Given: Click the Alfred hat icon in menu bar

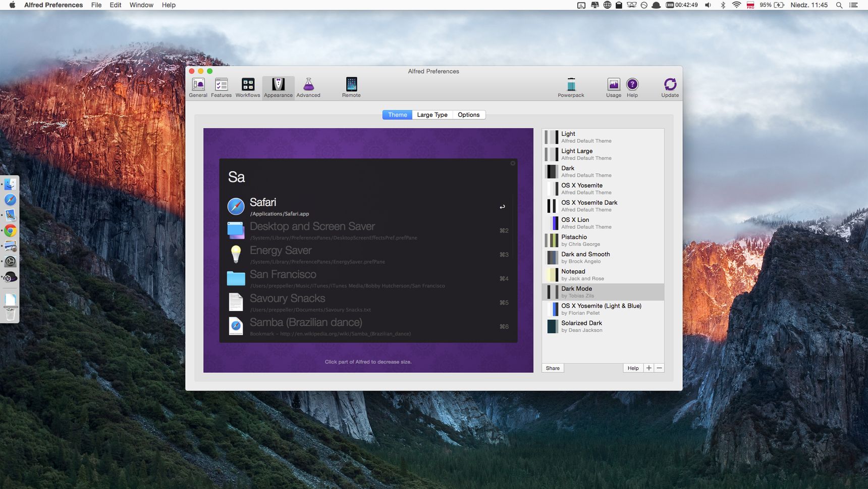Looking at the screenshot, I should click(x=656, y=5).
